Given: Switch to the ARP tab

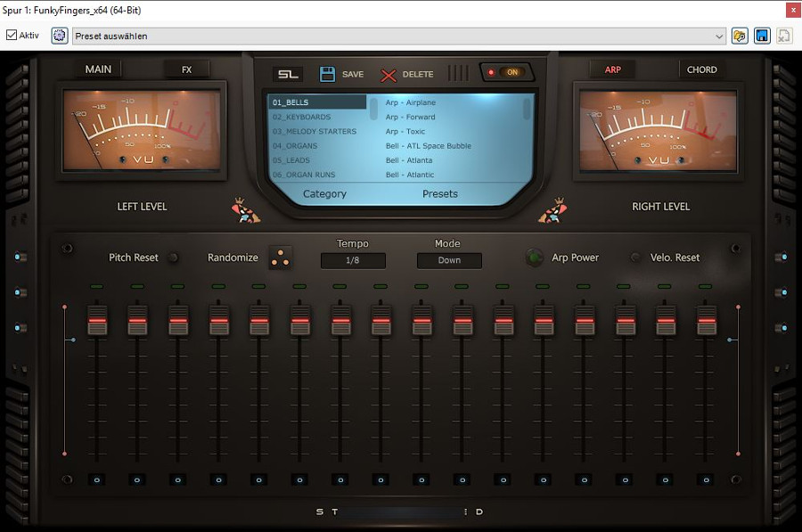Looking at the screenshot, I should point(613,70).
